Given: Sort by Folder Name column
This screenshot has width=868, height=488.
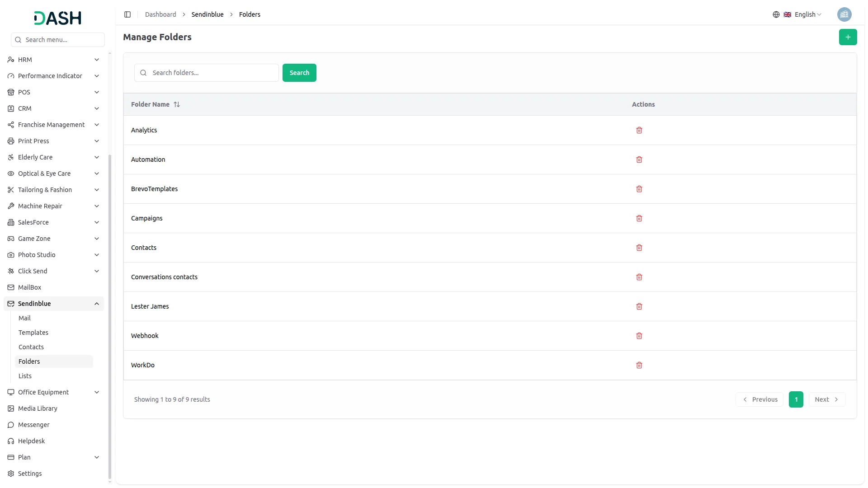Looking at the screenshot, I should pos(177,104).
